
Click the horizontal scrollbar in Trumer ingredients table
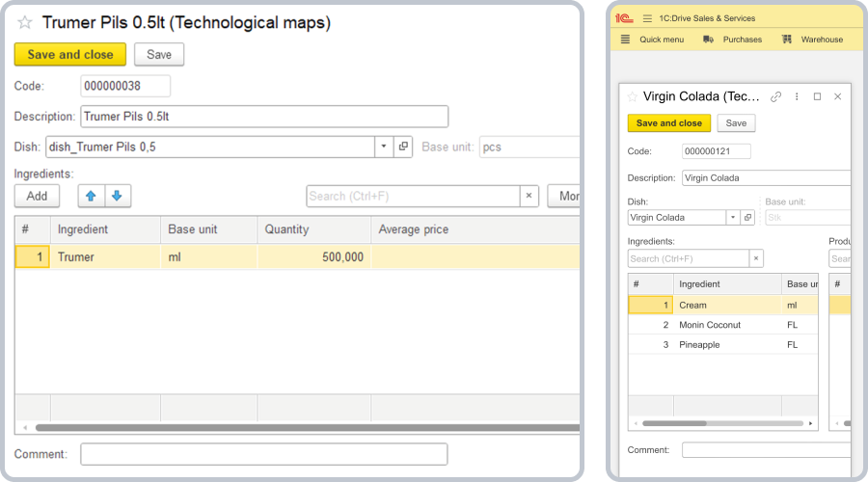(308, 427)
